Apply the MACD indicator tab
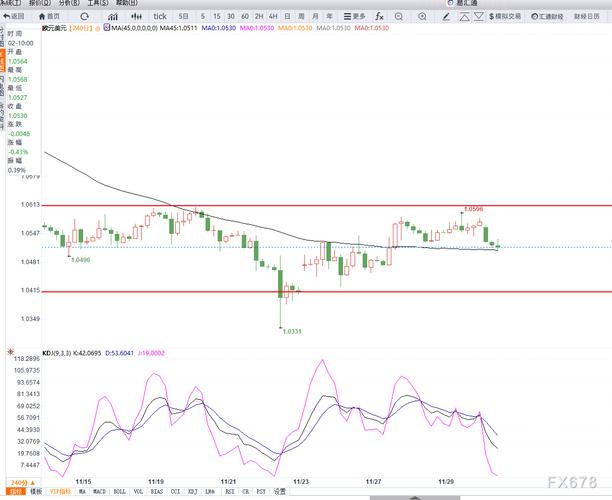 pyautogui.click(x=100, y=491)
